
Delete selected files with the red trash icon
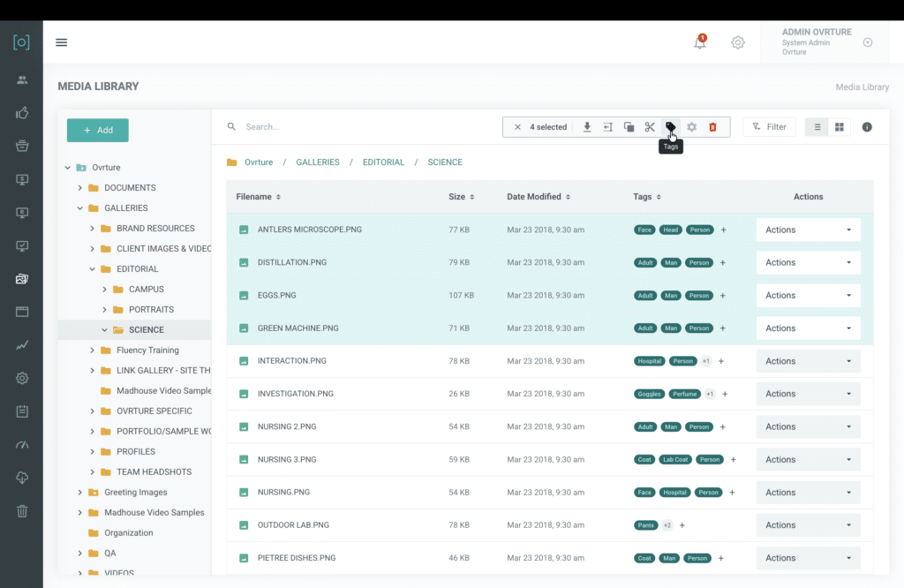pyautogui.click(x=712, y=127)
